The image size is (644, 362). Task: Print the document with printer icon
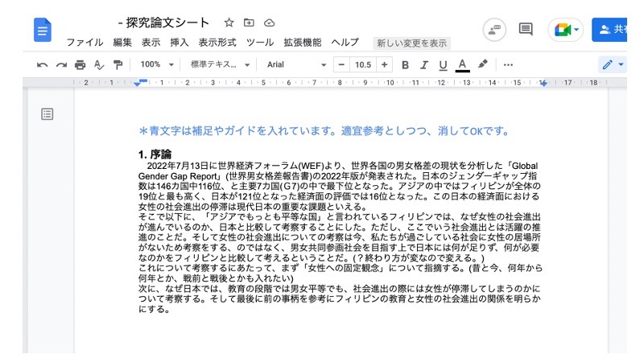pyautogui.click(x=80, y=64)
